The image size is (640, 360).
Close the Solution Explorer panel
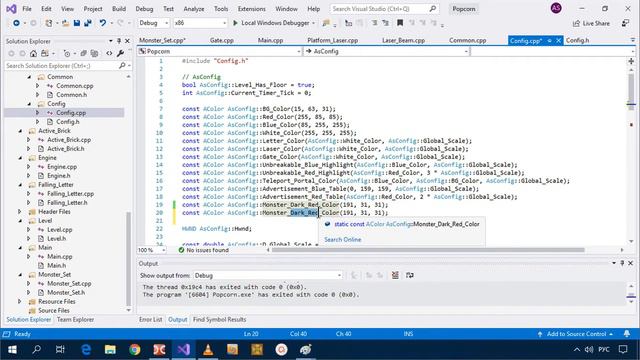pyautogui.click(x=127, y=41)
